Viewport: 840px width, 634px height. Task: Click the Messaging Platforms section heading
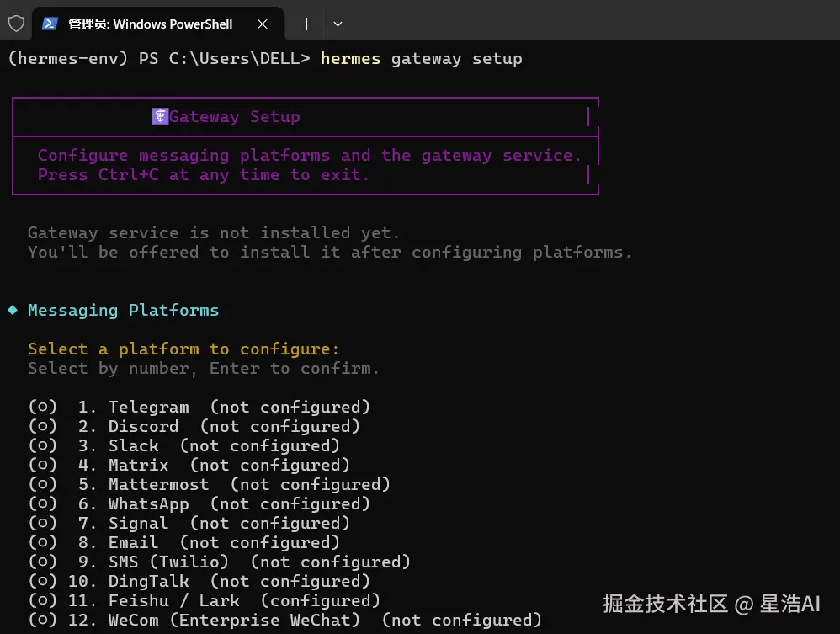[123, 311]
